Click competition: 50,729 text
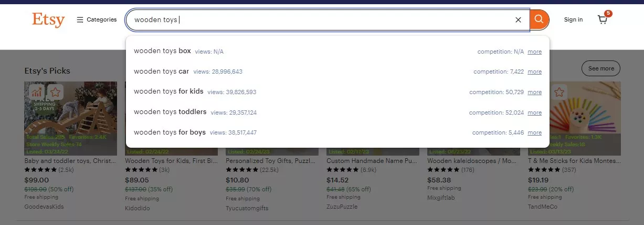Image resolution: width=644 pixels, height=225 pixels. 497,92
